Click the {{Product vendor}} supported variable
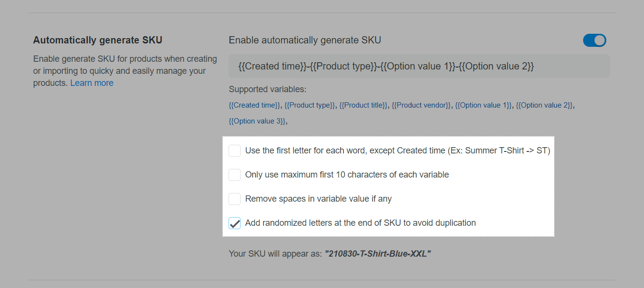The width and height of the screenshot is (644, 288). click(421, 105)
